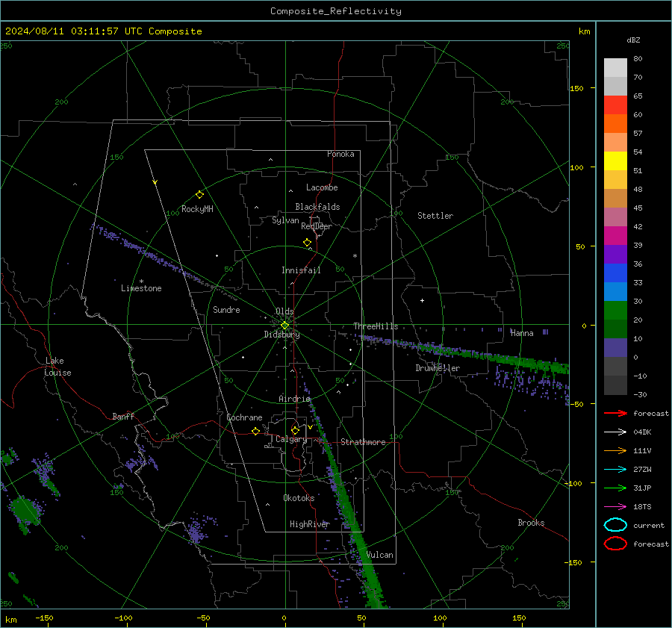Click the Stettler label
This screenshot has width=672, height=628.
(435, 216)
